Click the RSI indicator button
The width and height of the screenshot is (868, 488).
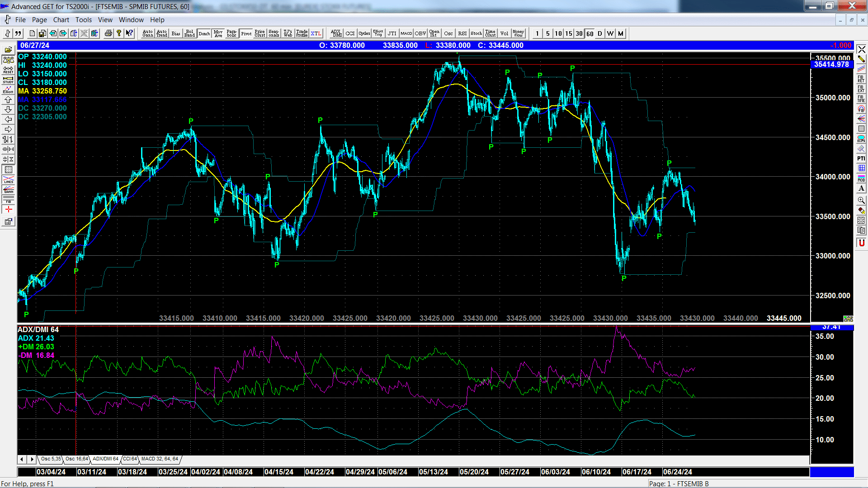[462, 33]
